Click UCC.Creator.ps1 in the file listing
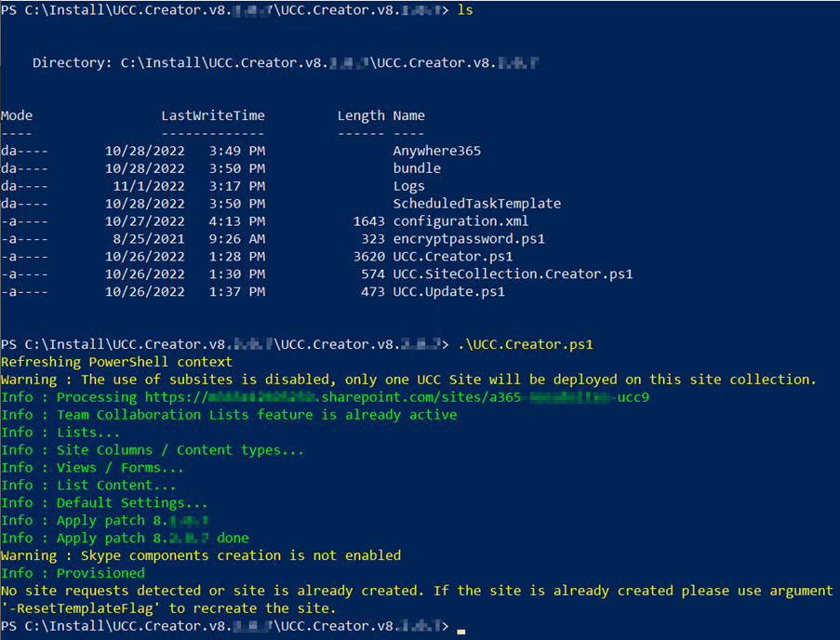The width and height of the screenshot is (840, 640). 453,257
